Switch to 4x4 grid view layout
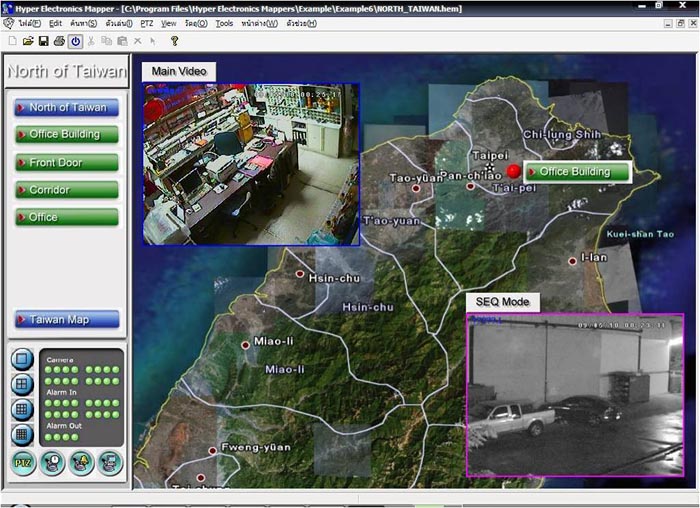Viewport: 700px width, 508px height. [22, 434]
